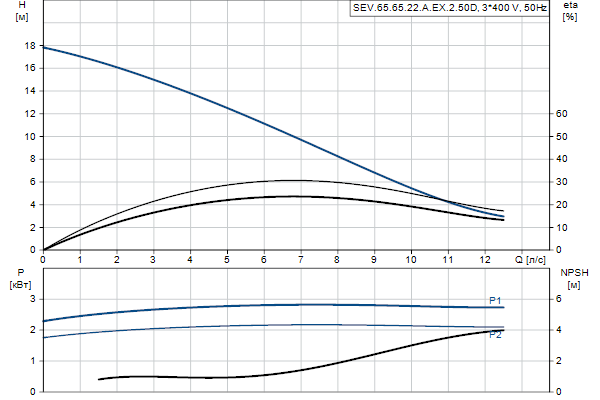Click the 7 tick on Q axis
This screenshot has height=400, width=600.
(x=300, y=260)
